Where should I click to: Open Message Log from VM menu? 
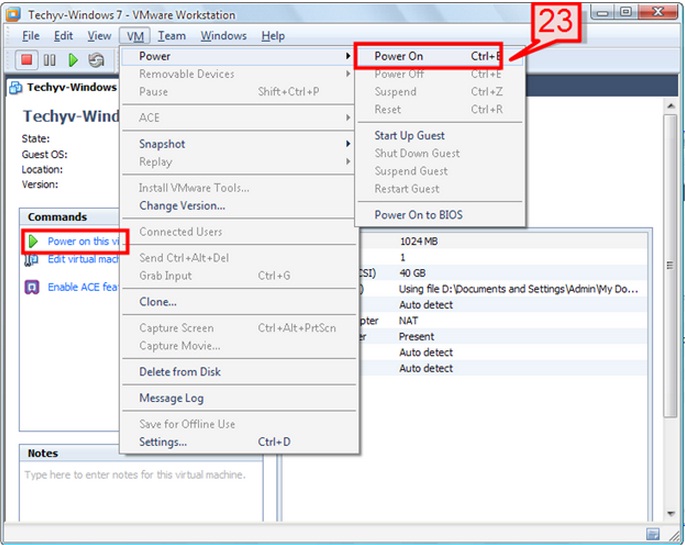(238, 398)
